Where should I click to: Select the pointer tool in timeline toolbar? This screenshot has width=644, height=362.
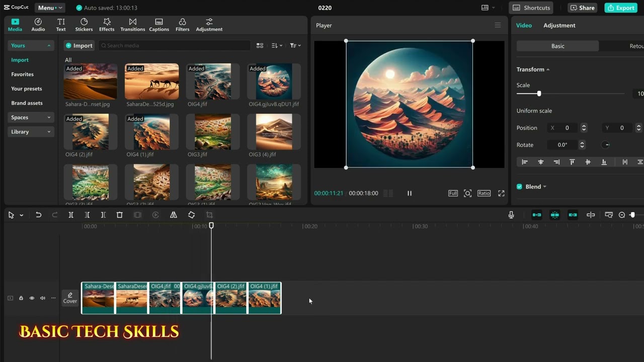point(11,215)
